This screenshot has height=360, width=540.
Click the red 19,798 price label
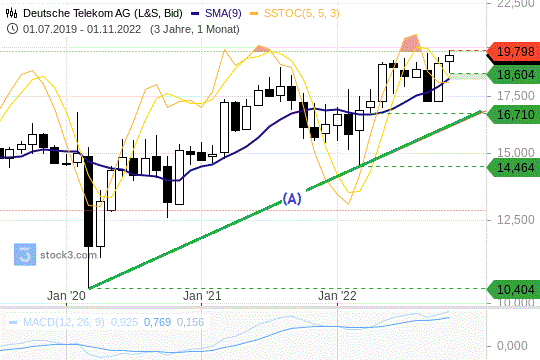[514, 52]
